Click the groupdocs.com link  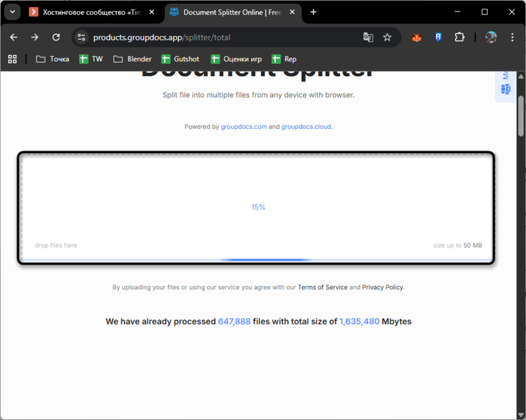click(244, 127)
